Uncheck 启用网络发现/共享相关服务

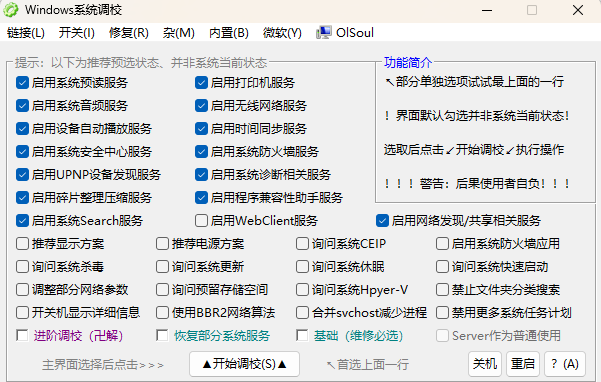click(382, 221)
